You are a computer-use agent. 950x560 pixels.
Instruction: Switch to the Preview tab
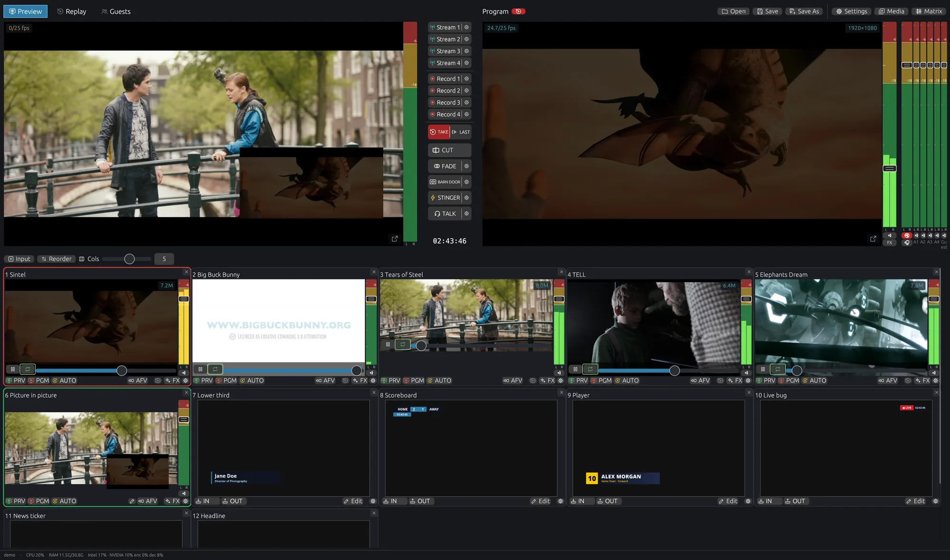(26, 11)
